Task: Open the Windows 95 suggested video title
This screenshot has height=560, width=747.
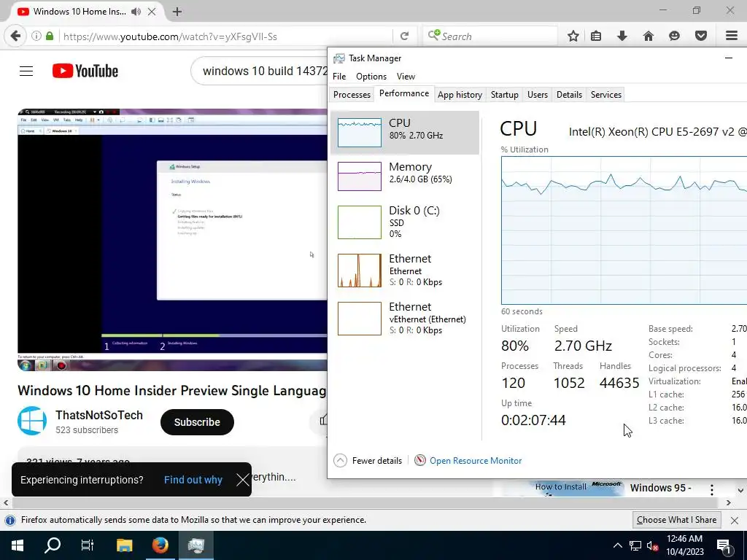Action: click(661, 488)
